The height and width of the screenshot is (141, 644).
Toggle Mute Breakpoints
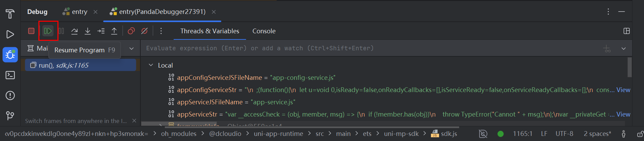144,31
